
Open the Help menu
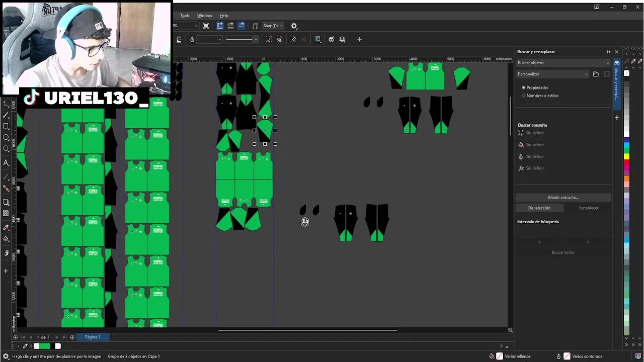[224, 16]
